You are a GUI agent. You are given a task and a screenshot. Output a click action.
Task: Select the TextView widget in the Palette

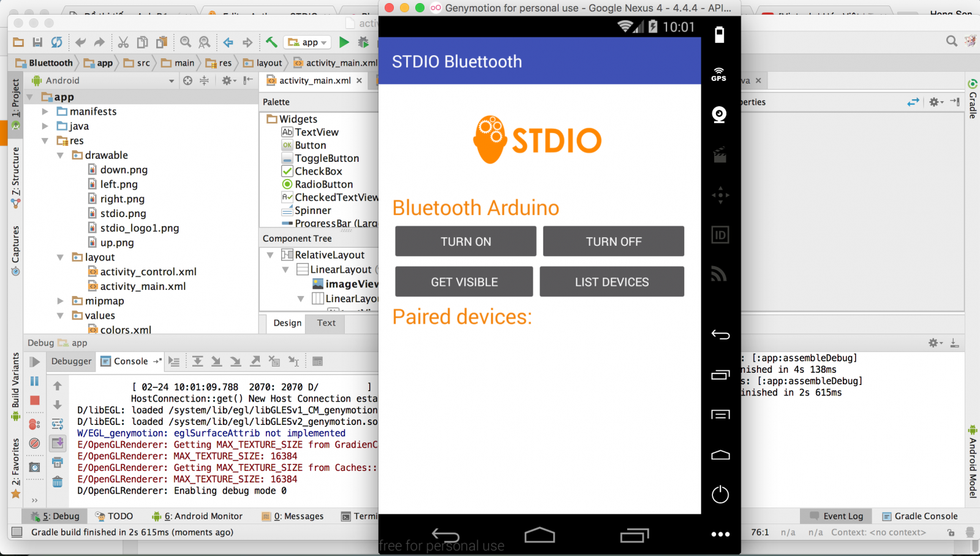pyautogui.click(x=310, y=132)
